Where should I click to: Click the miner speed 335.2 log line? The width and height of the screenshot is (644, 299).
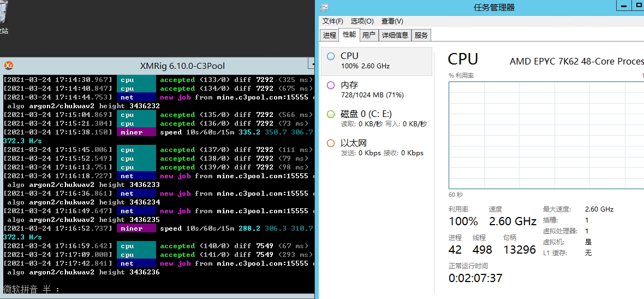coord(158,132)
